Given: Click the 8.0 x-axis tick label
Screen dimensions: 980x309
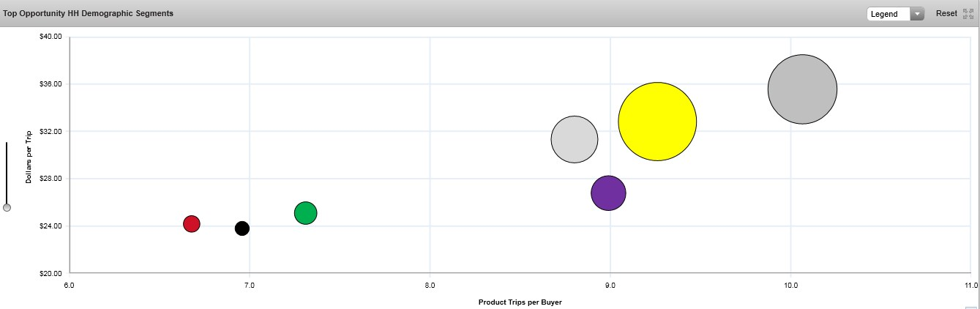Looking at the screenshot, I should coord(430,285).
